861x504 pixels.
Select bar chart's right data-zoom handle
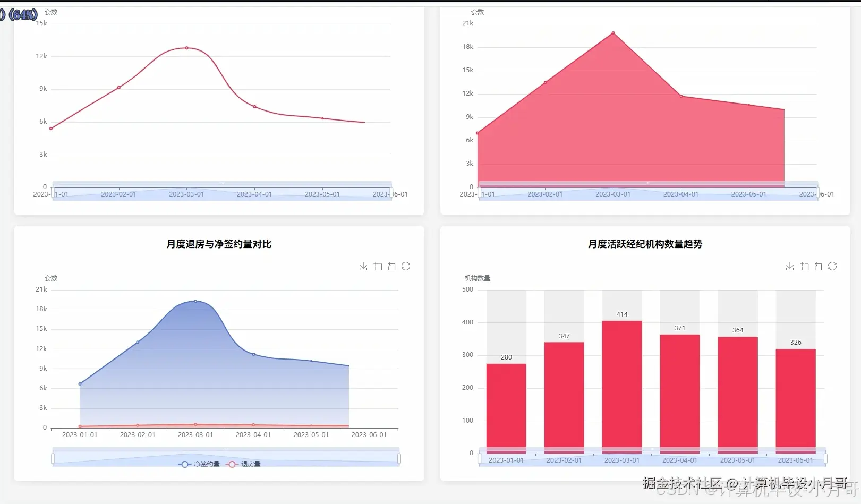825,458
